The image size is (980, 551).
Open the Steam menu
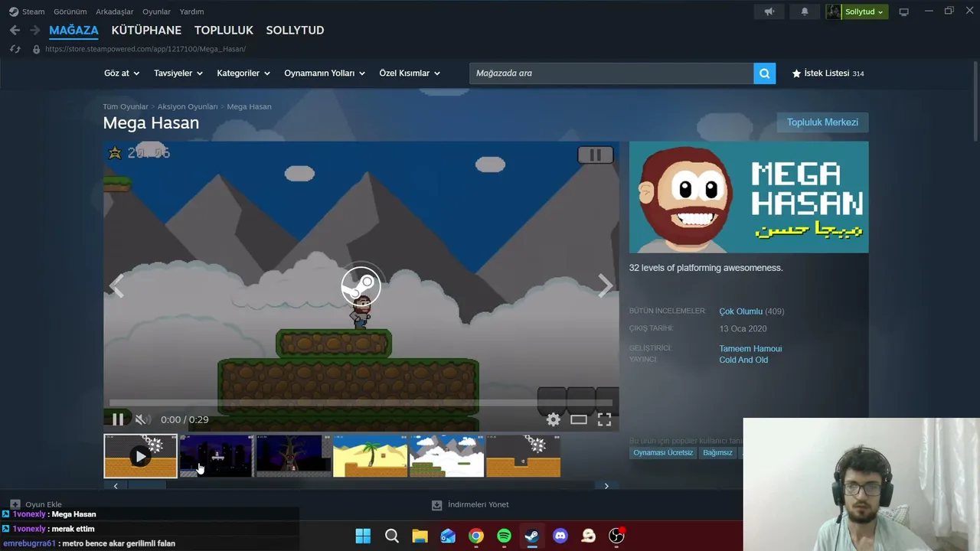point(34,11)
